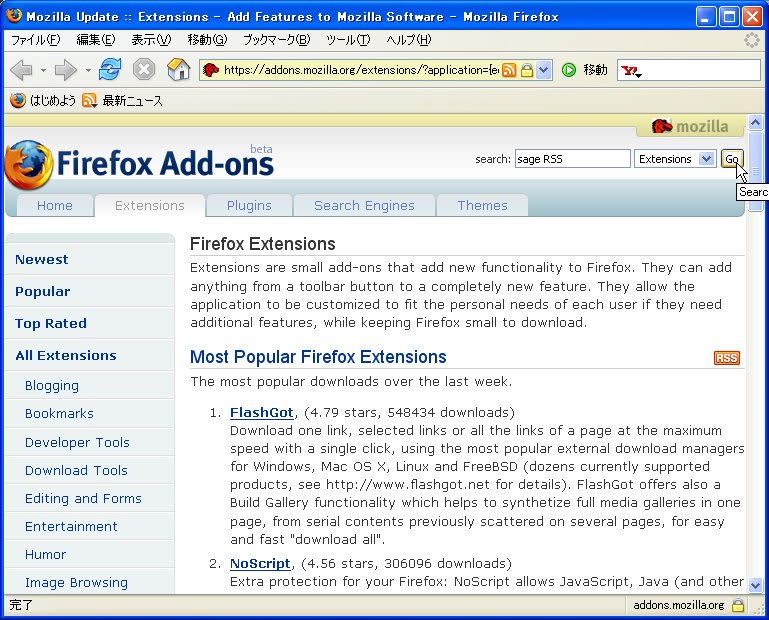
Task: Open the FlashGot extension link
Action: [262, 413]
